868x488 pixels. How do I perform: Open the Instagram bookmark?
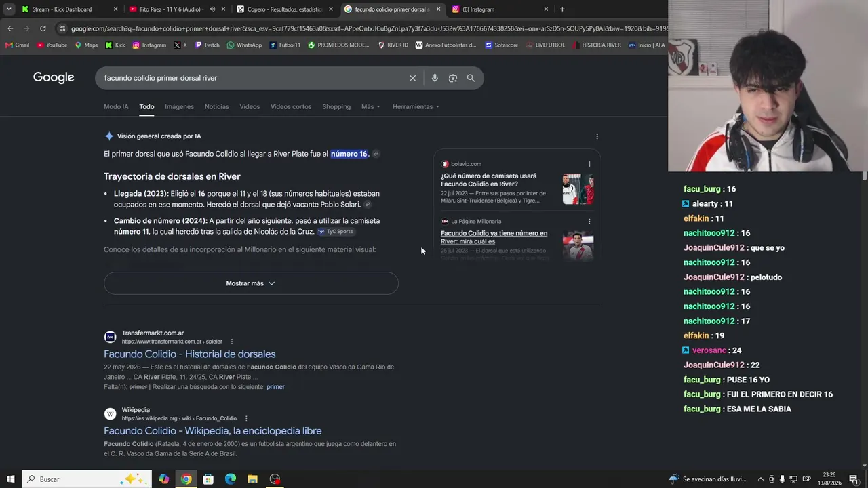[x=149, y=45]
